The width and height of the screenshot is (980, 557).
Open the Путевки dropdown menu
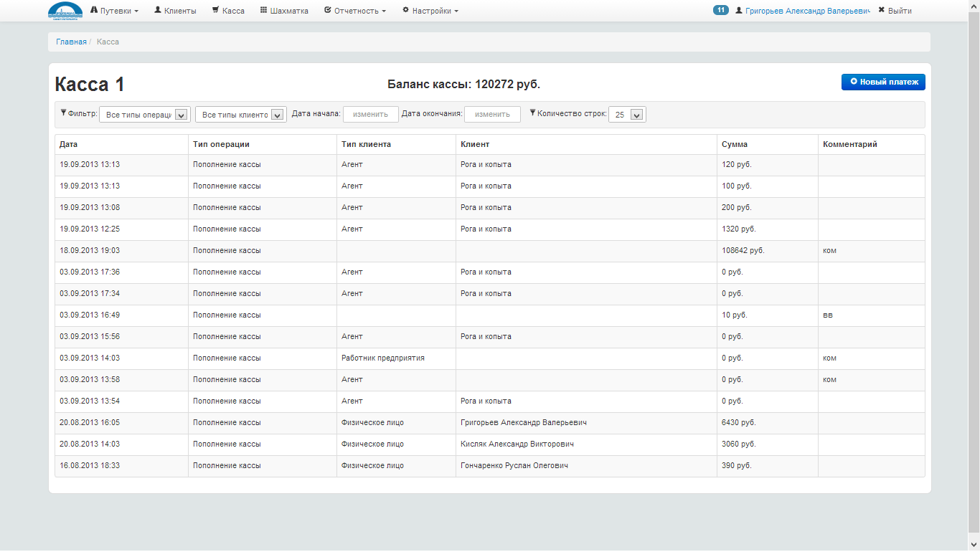115,11
